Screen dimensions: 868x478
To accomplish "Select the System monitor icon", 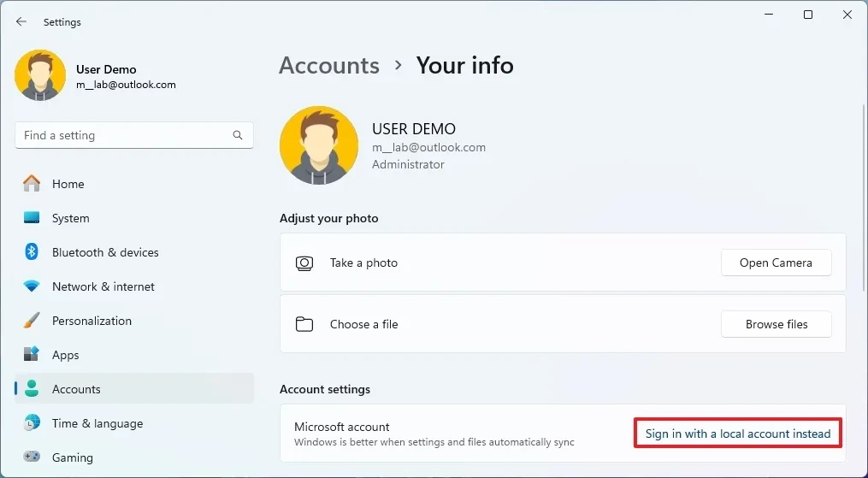I will pyautogui.click(x=32, y=218).
